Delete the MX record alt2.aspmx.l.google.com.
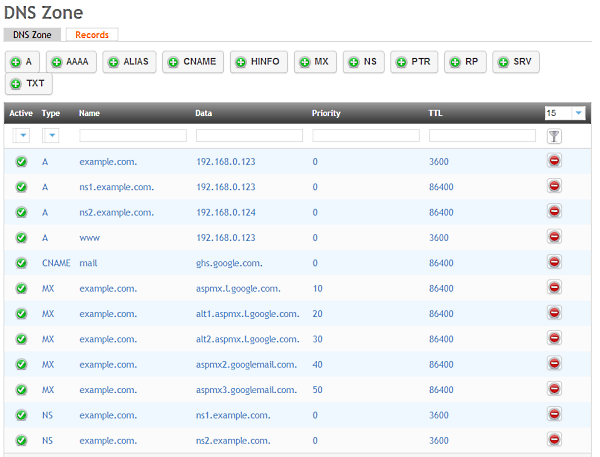Screen dimensions: 600x457 point(554,338)
